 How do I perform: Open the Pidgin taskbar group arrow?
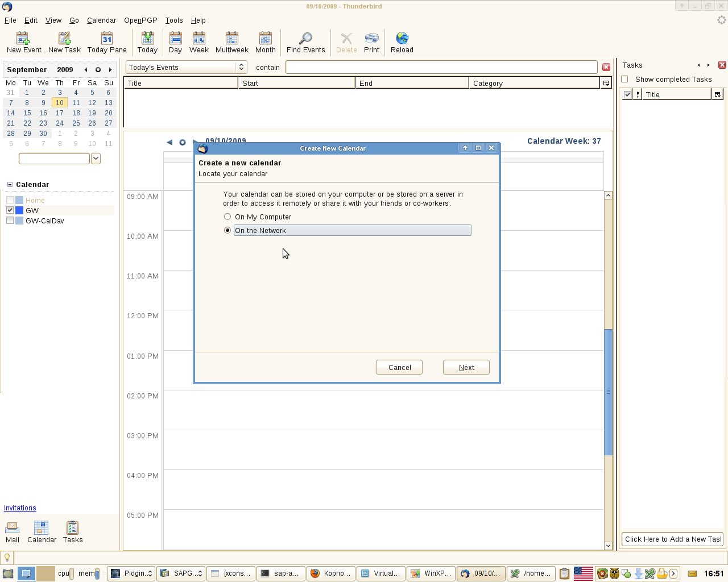(150, 573)
